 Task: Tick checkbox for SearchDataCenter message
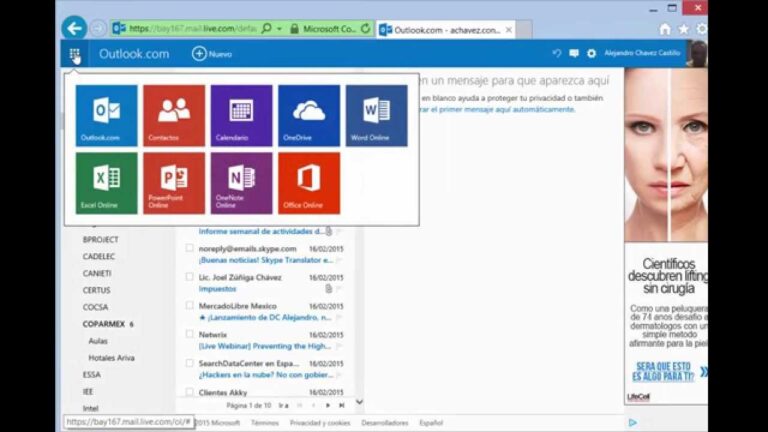189,363
